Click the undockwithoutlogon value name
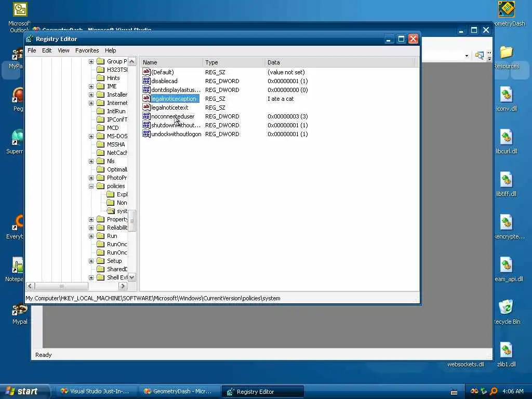Screen dimensions: 532x399 point(176,134)
